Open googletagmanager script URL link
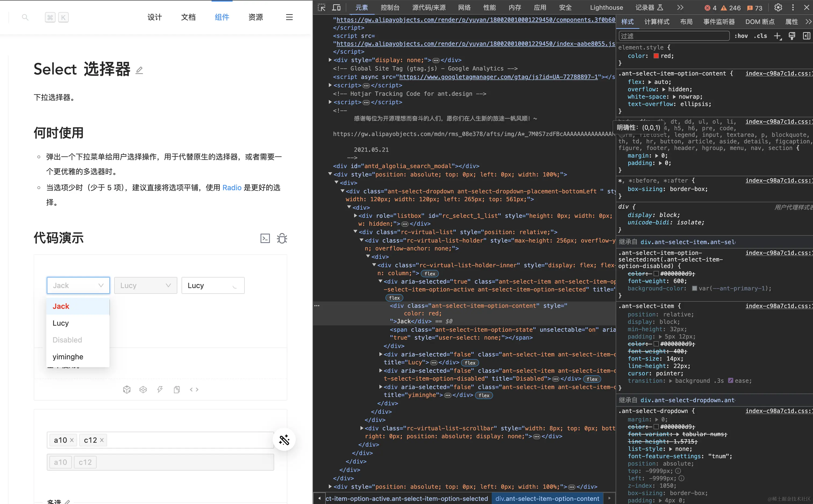This screenshot has height=504, width=813. point(498,77)
